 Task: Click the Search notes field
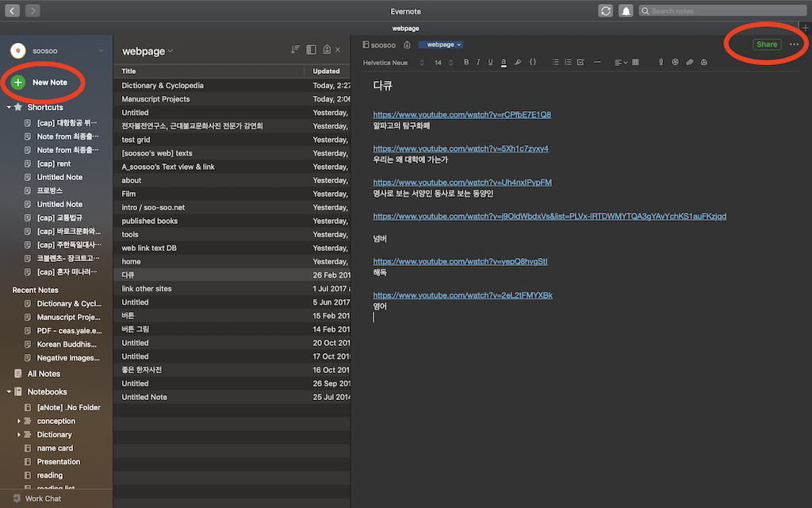[x=722, y=11]
